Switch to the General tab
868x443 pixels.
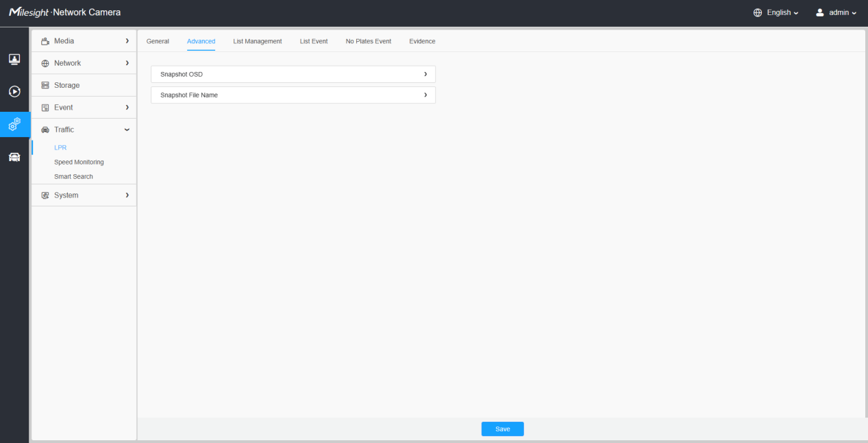158,41
